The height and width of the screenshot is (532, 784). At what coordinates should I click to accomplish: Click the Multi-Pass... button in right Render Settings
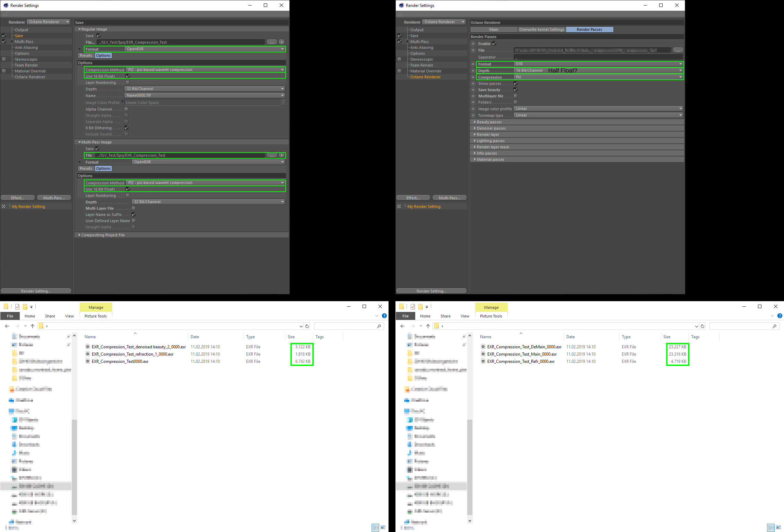pyautogui.click(x=449, y=198)
